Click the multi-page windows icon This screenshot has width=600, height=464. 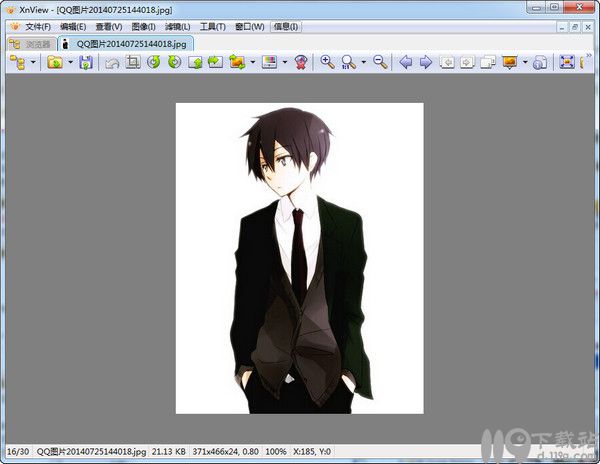point(488,62)
